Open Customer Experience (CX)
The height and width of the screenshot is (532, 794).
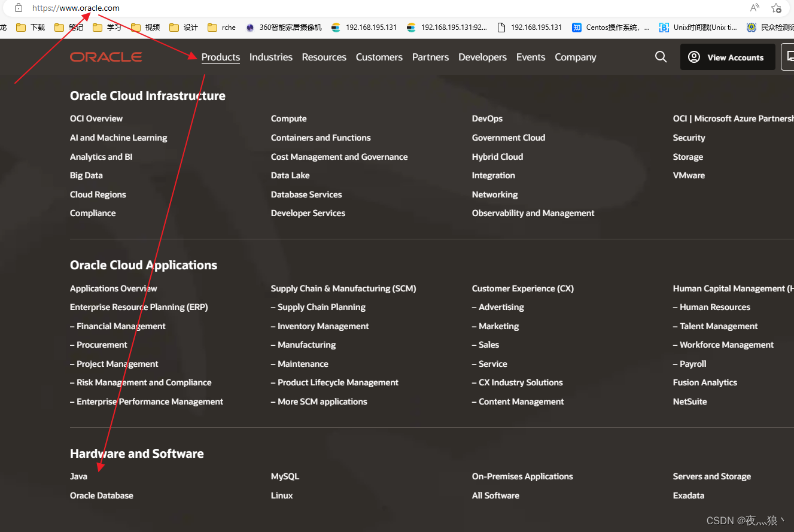coord(523,288)
